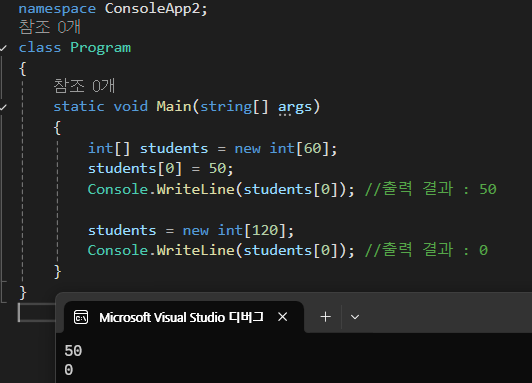Click the line 'students = new int[120];'
The height and width of the screenshot is (383, 532).
click(x=191, y=230)
